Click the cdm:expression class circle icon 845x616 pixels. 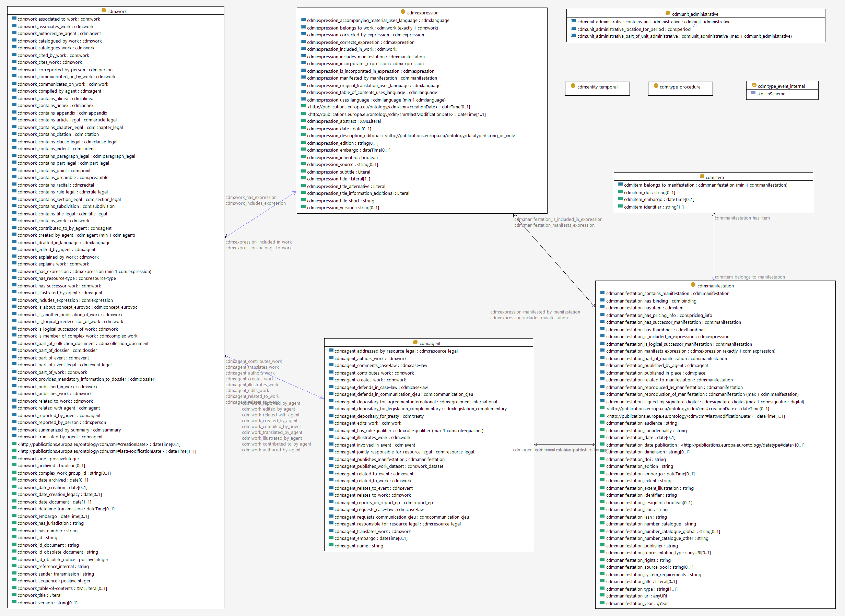coord(403,12)
